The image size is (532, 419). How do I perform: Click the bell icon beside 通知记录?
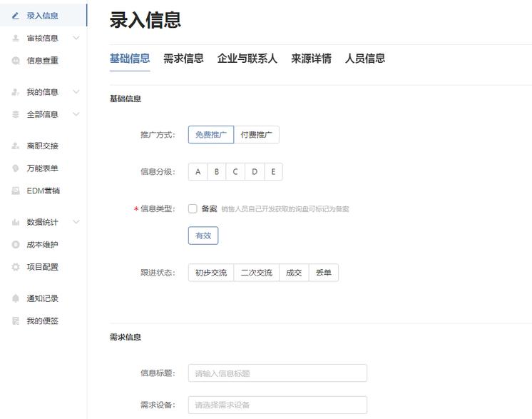coord(15,298)
